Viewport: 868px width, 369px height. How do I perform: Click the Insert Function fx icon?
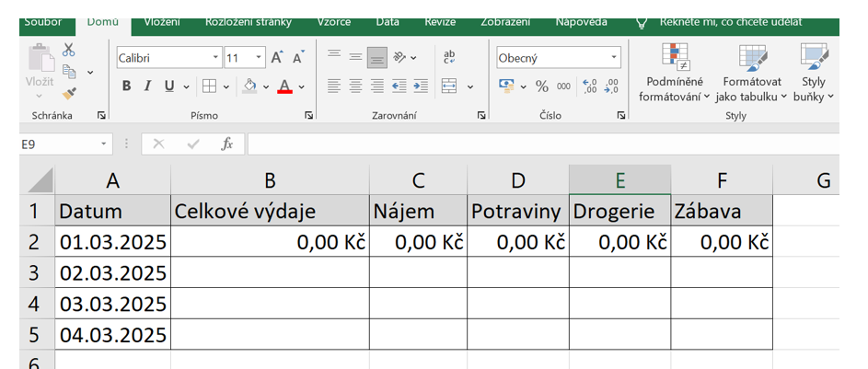tap(226, 144)
